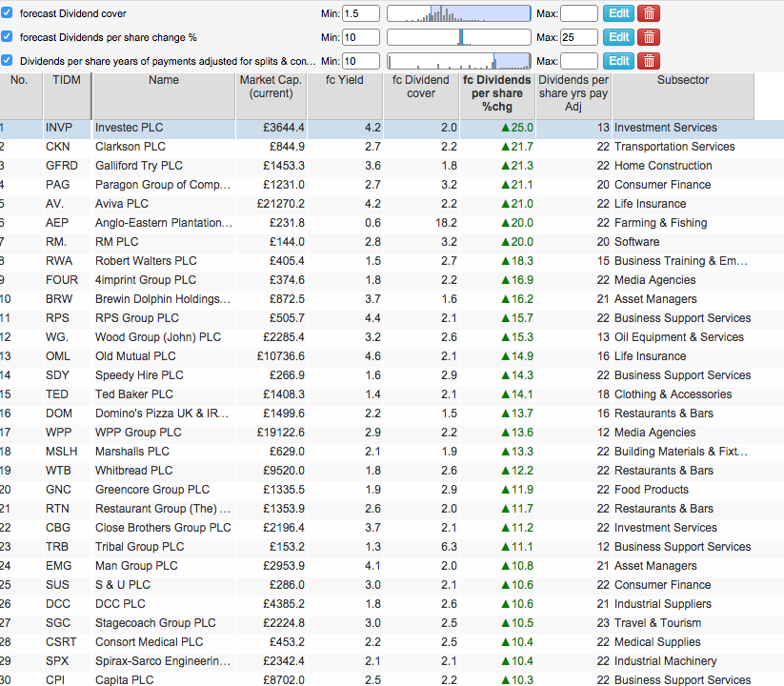Screen dimensions: 784x686
Task: Select Clarkson PLC in the list
Action: [130, 147]
